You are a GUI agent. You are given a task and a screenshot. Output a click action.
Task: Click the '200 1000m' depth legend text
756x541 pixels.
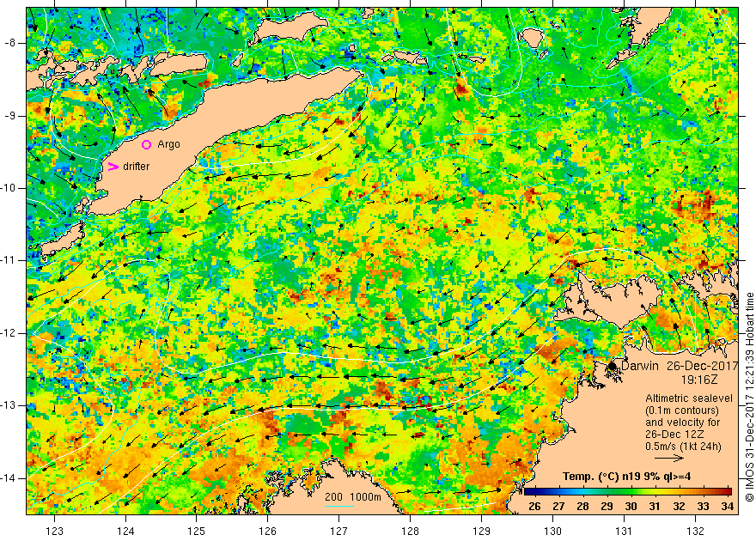pyautogui.click(x=353, y=496)
